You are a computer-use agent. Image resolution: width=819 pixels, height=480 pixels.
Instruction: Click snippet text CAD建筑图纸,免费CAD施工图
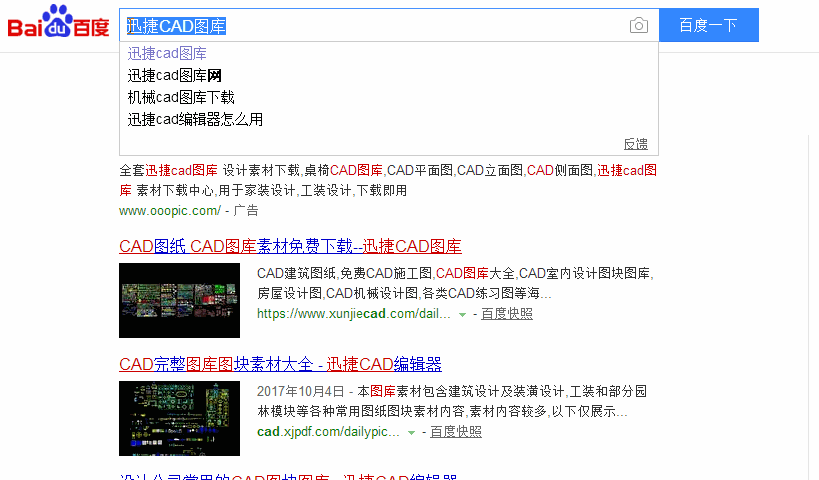click(345, 273)
